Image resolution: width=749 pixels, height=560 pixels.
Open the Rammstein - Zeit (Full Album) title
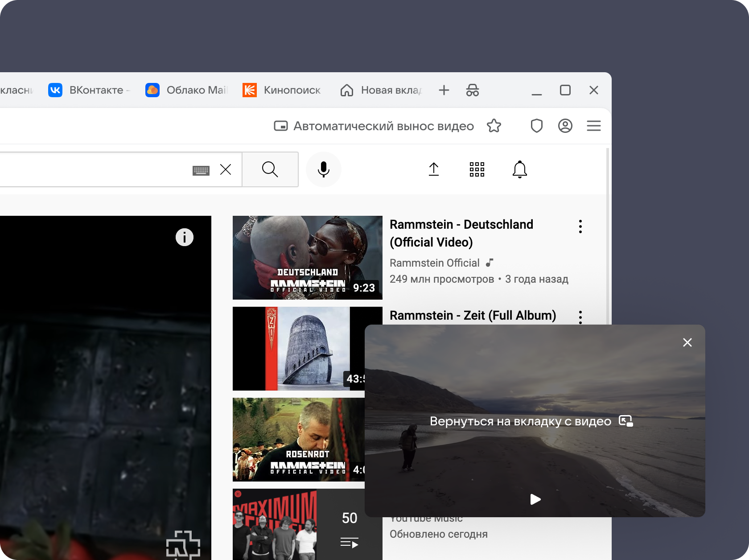click(473, 315)
